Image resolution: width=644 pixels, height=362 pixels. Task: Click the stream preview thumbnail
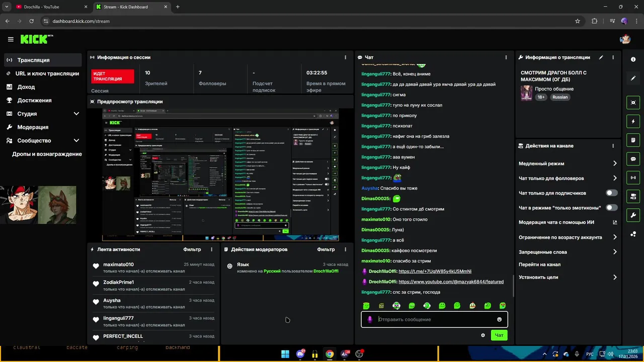click(220, 174)
